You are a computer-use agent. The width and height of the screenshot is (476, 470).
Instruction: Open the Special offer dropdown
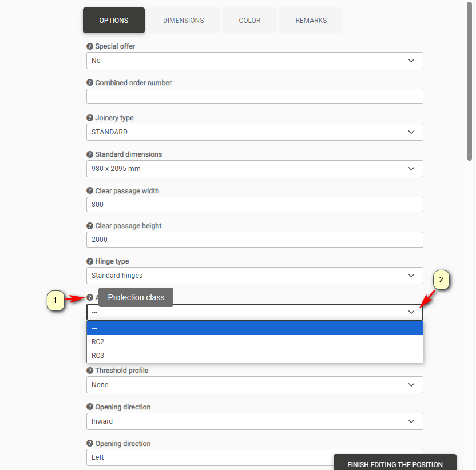coord(255,61)
